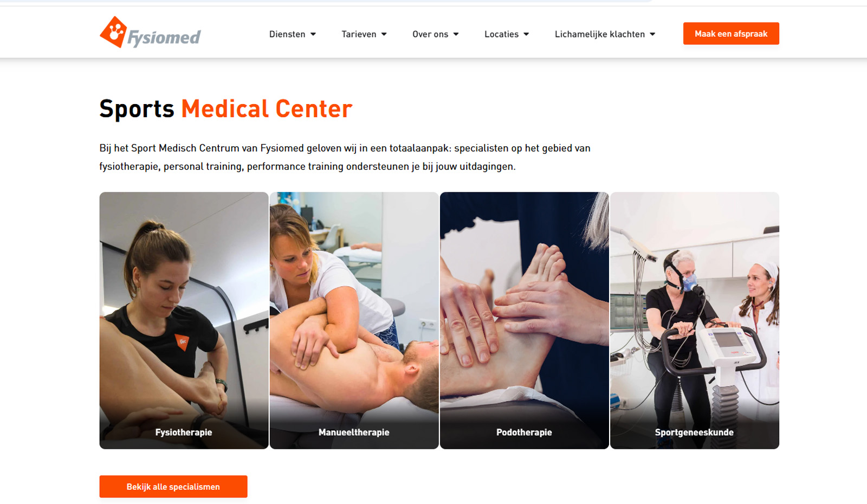Screen dimensions: 867x504
Task: Select the Over ons menu label
Action: (x=430, y=34)
